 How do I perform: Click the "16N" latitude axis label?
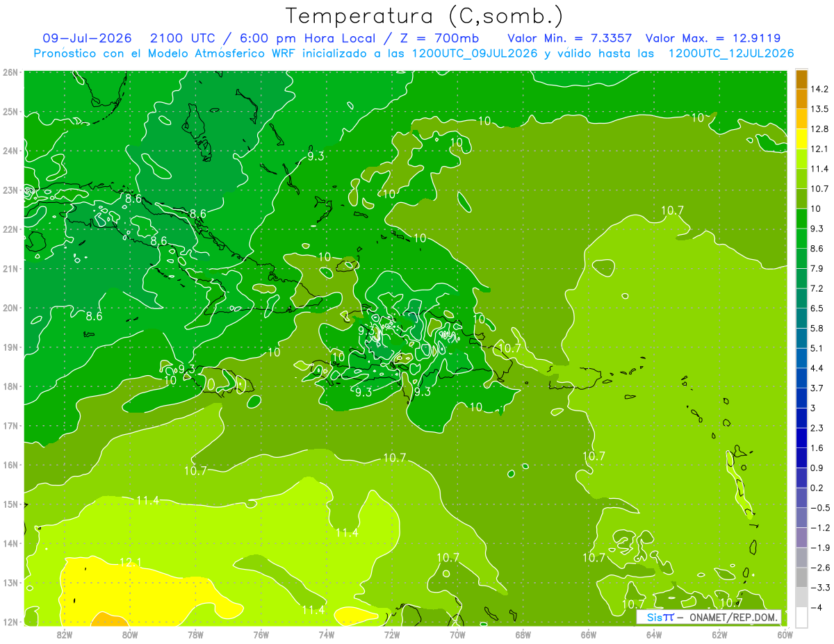click(10, 465)
